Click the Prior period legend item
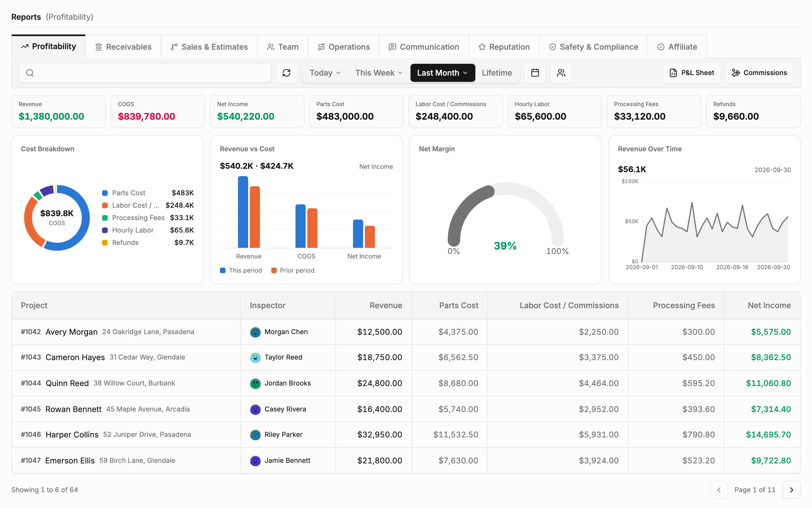 [293, 270]
